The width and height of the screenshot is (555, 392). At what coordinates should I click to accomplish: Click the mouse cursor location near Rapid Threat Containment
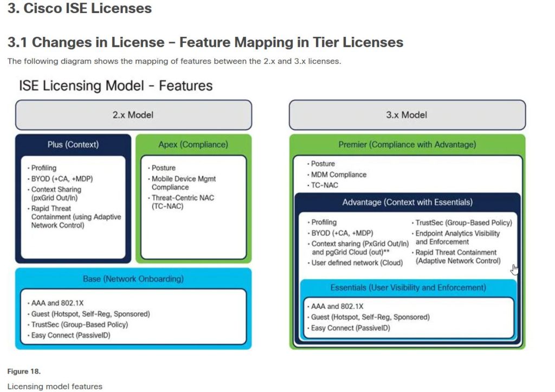pyautogui.click(x=514, y=268)
